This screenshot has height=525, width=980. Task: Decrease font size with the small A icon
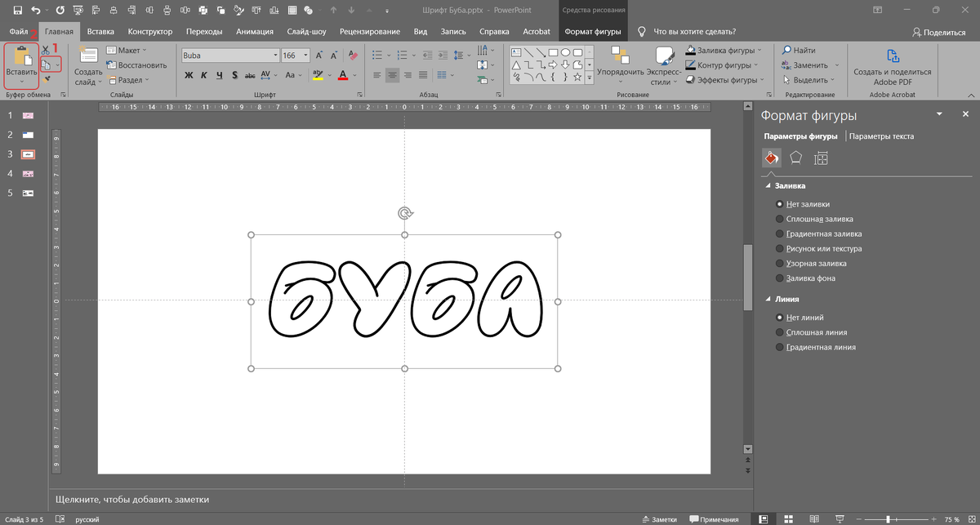334,56
